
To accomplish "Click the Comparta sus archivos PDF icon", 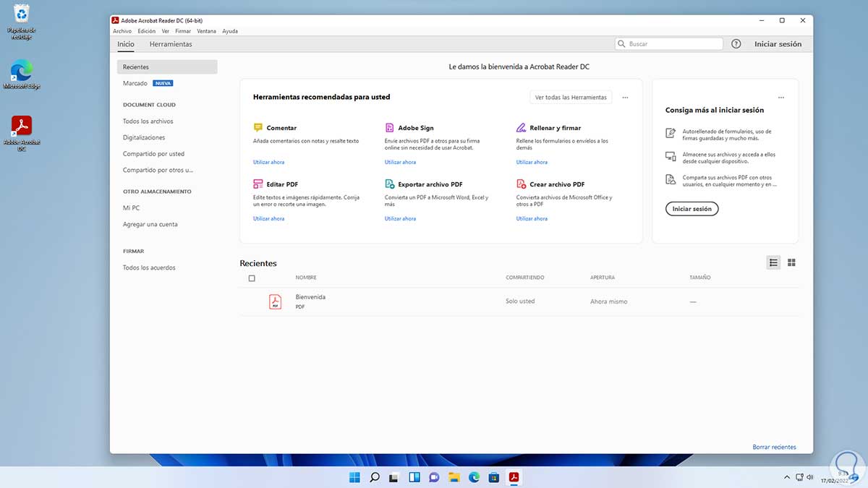I will click(671, 179).
